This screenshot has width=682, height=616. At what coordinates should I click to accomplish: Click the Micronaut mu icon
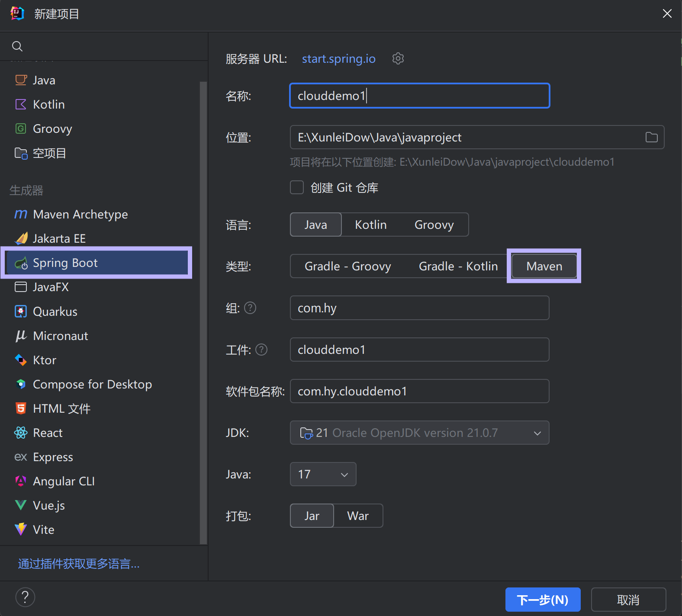(x=21, y=336)
